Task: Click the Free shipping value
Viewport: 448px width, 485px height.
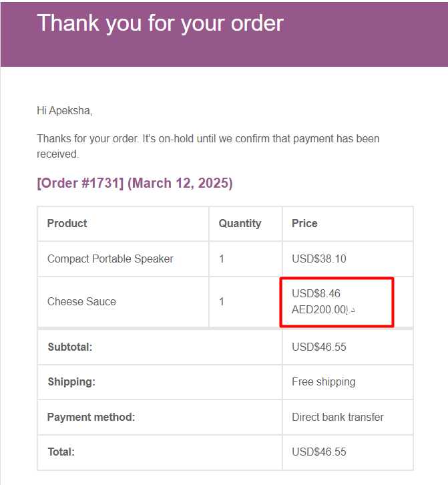Action: coord(323,381)
